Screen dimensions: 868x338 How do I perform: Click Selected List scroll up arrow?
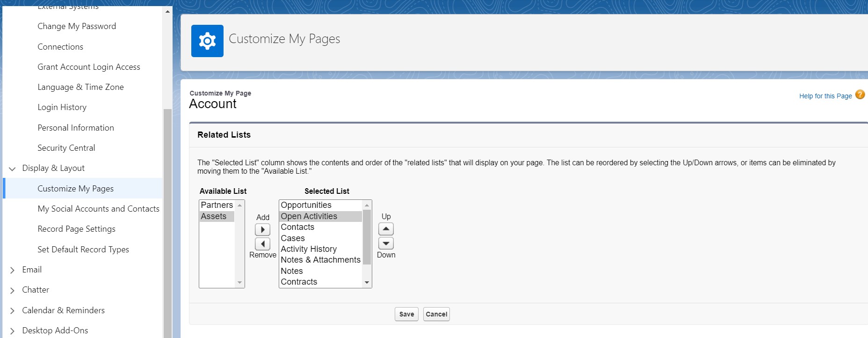coord(367,205)
